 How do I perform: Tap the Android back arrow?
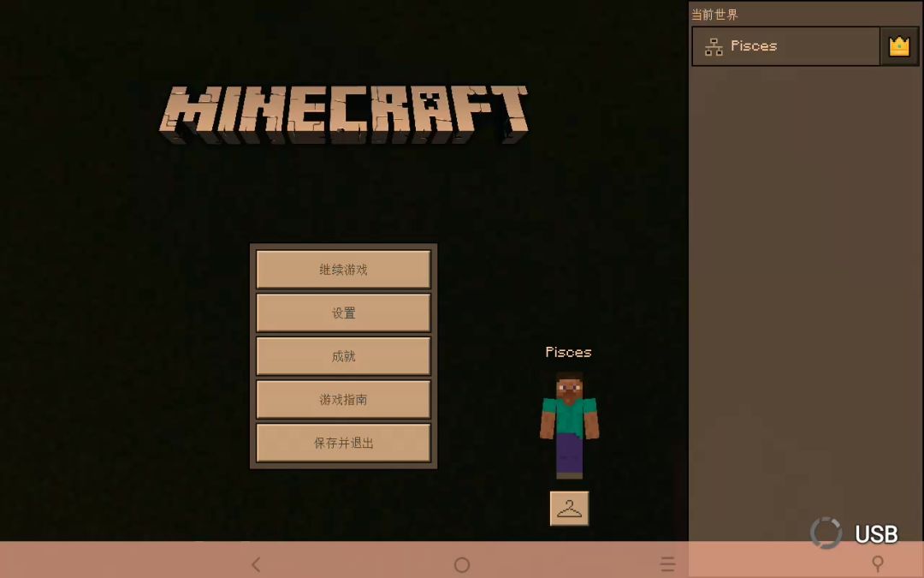click(256, 564)
